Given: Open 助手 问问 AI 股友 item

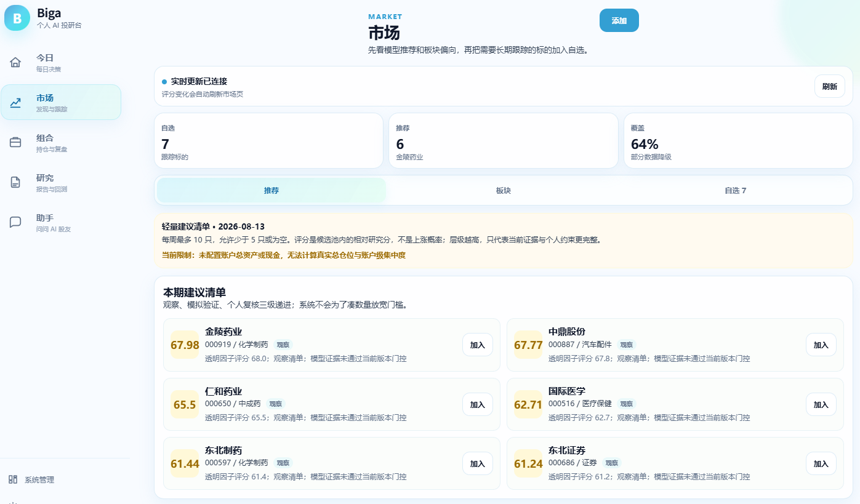Looking at the screenshot, I should click(61, 222).
